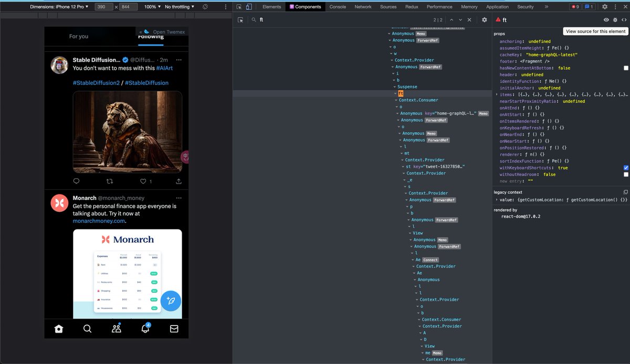Viewport: 630px width, 364px height.
Task: Collapse the View node above Anonymous Memo
Action: pyautogui.click(x=411, y=233)
